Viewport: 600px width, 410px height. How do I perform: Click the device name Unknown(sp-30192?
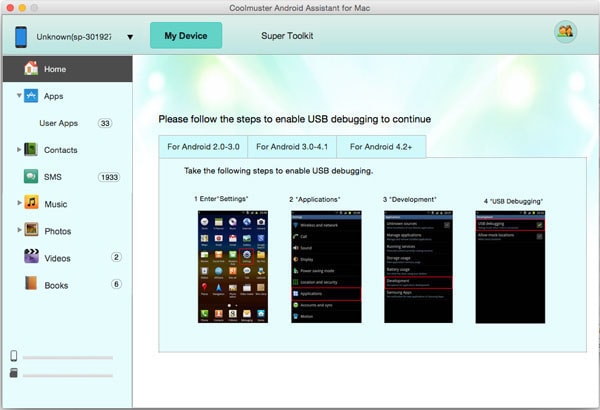(x=74, y=37)
